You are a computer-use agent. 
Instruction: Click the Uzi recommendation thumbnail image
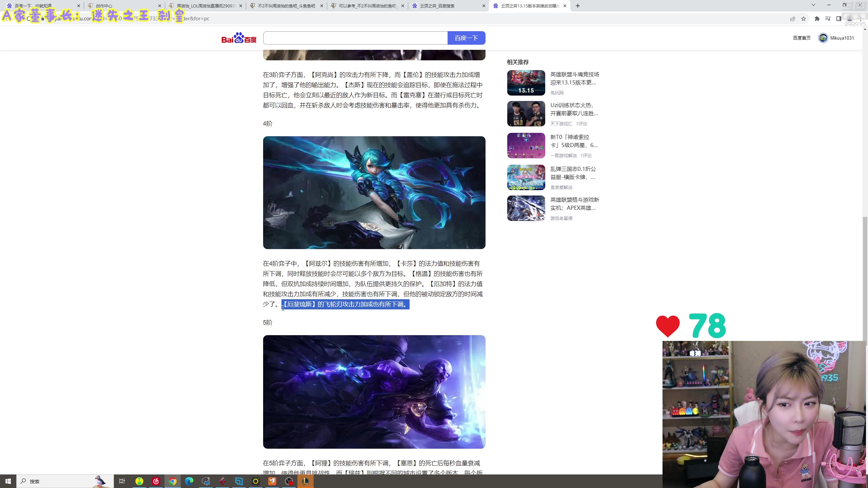coord(526,114)
